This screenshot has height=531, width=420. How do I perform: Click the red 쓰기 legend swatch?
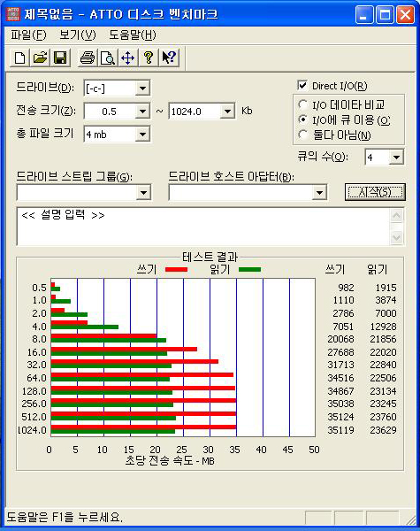(176, 270)
